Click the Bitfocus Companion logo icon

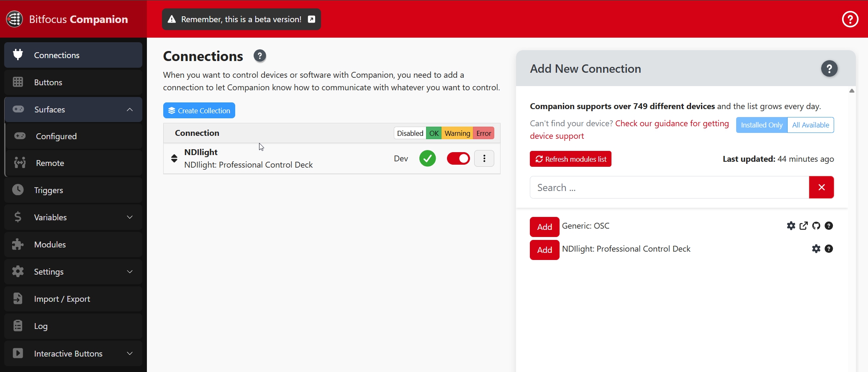coord(15,19)
